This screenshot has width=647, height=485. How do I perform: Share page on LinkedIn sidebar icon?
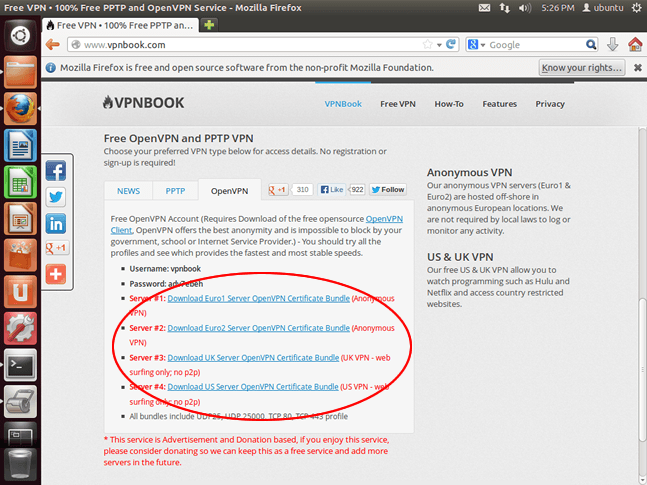pos(56,224)
